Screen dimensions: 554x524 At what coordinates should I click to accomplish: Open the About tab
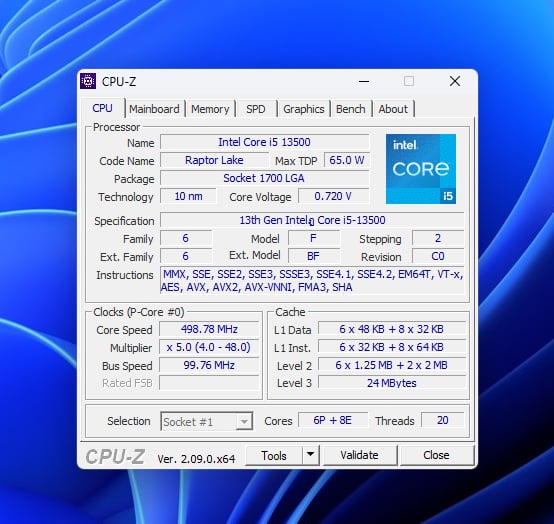pyautogui.click(x=393, y=109)
